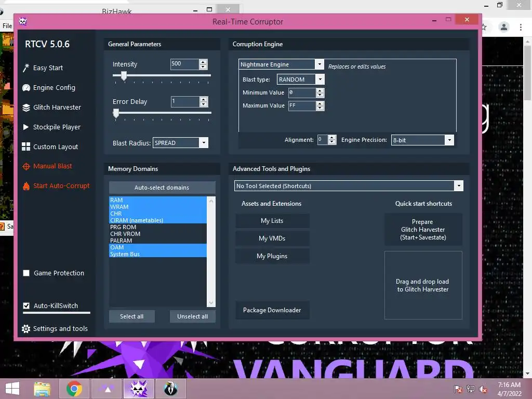Open My VMDs button

[x=272, y=238]
